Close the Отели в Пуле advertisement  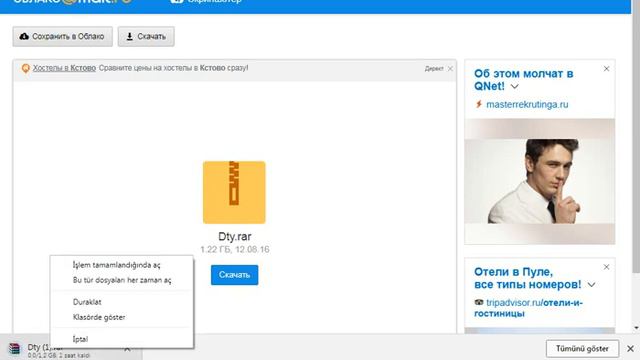point(607,267)
